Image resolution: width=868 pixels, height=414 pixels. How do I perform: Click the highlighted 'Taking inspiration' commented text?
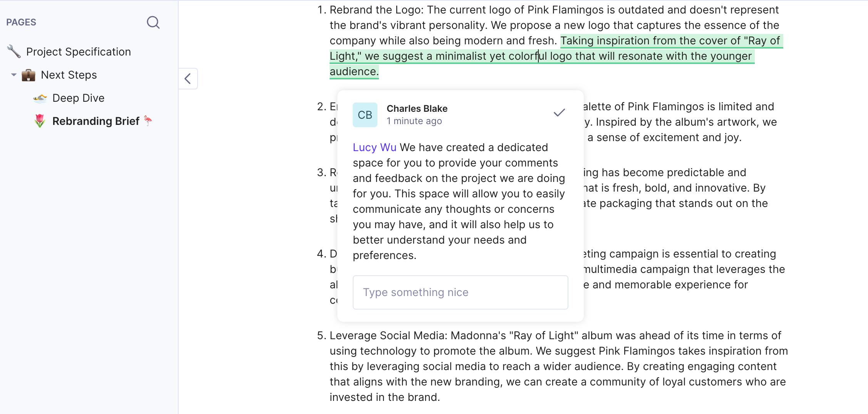[x=607, y=40]
